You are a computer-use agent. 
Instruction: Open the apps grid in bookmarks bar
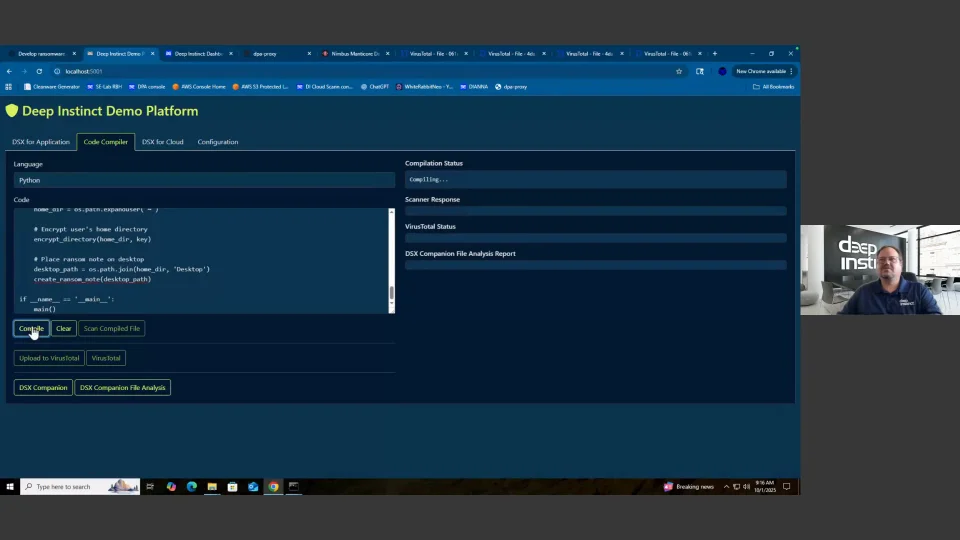pyautogui.click(x=9, y=87)
